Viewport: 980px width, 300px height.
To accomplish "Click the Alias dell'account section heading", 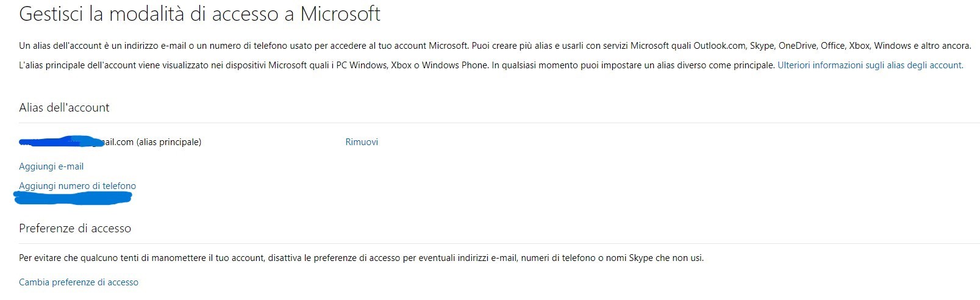I will pos(64,107).
